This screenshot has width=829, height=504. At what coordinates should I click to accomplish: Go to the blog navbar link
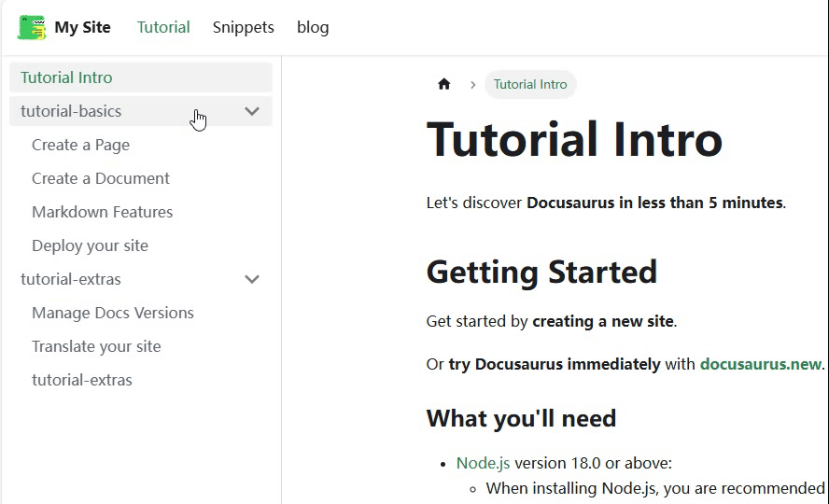click(x=313, y=27)
